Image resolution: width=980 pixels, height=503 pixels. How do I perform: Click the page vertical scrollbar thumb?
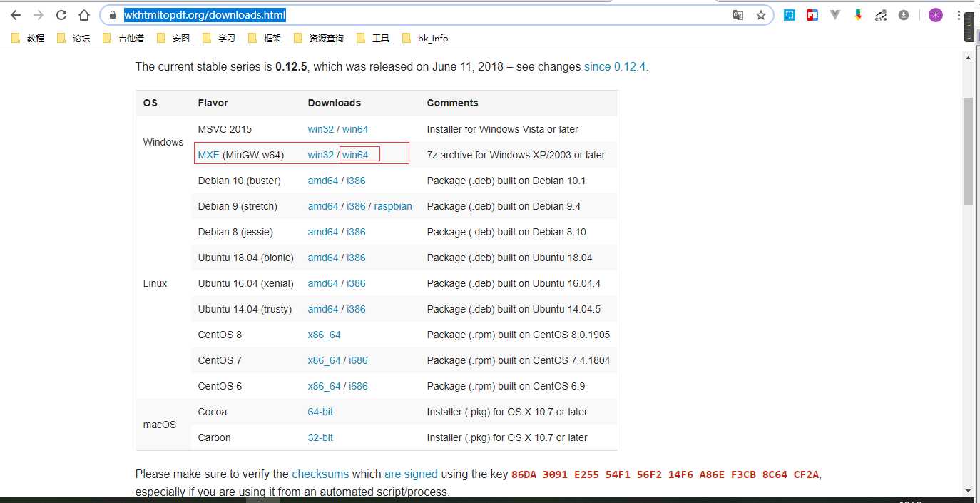tap(968, 151)
